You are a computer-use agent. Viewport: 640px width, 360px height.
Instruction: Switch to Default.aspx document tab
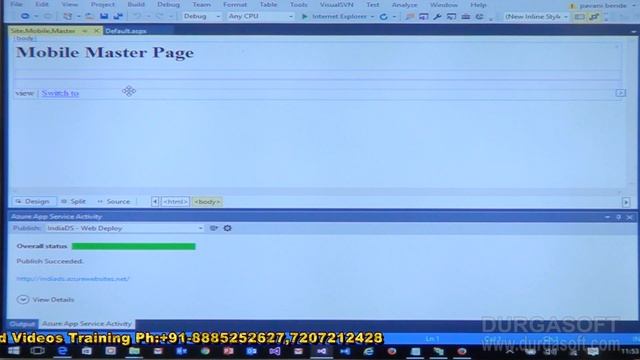pos(126,31)
